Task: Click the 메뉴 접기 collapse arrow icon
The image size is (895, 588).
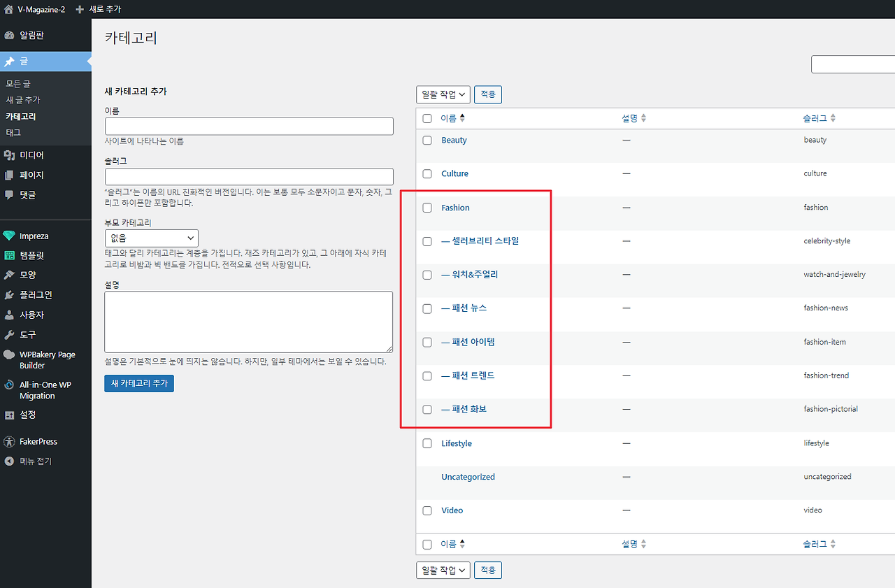Action: click(x=9, y=461)
